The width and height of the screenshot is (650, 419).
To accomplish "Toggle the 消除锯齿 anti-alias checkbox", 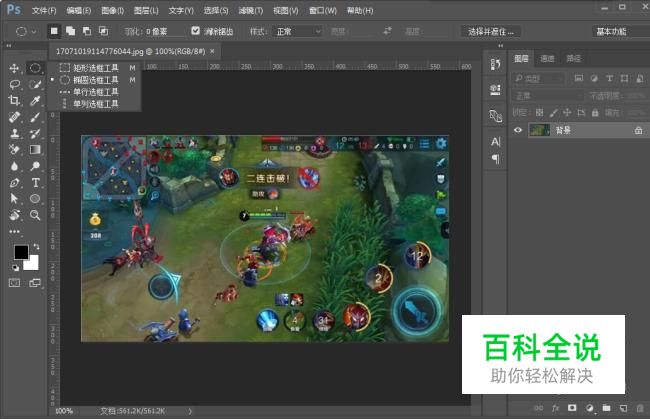I will point(196,31).
